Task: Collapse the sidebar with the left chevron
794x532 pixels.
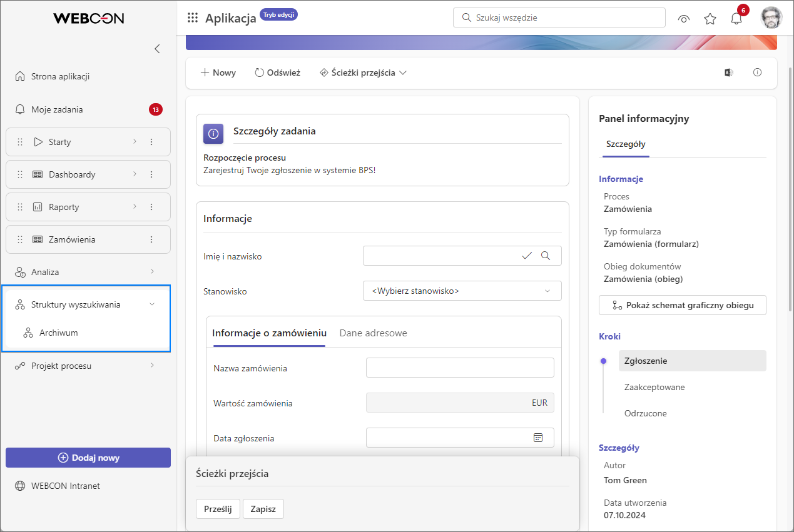Action: 157,49
